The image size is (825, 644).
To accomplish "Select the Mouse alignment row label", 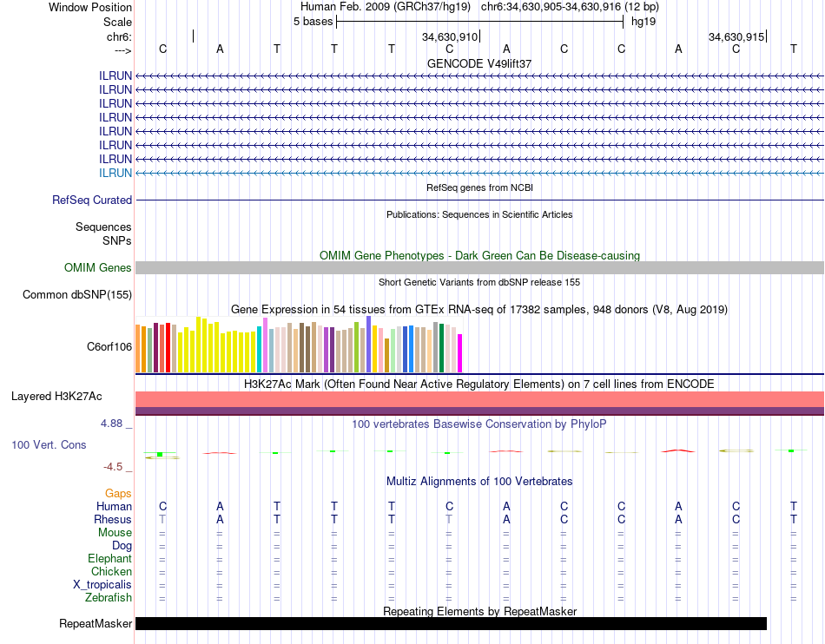I will tap(115, 533).
